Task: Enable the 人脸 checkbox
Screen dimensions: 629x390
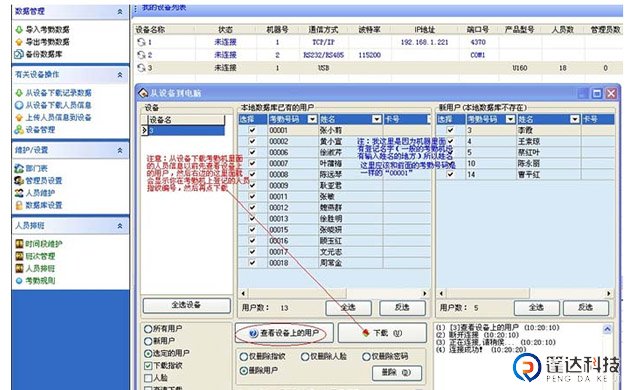Action: (x=148, y=378)
